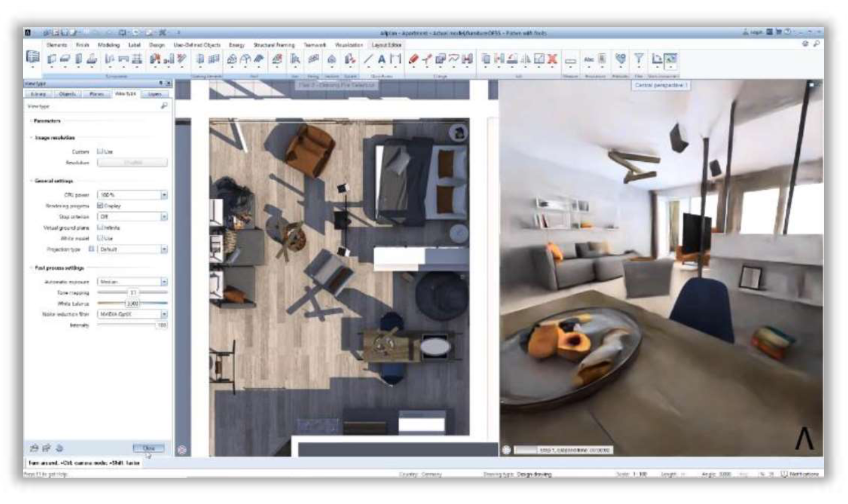Open the Automatic exposure dropdown

click(x=164, y=282)
